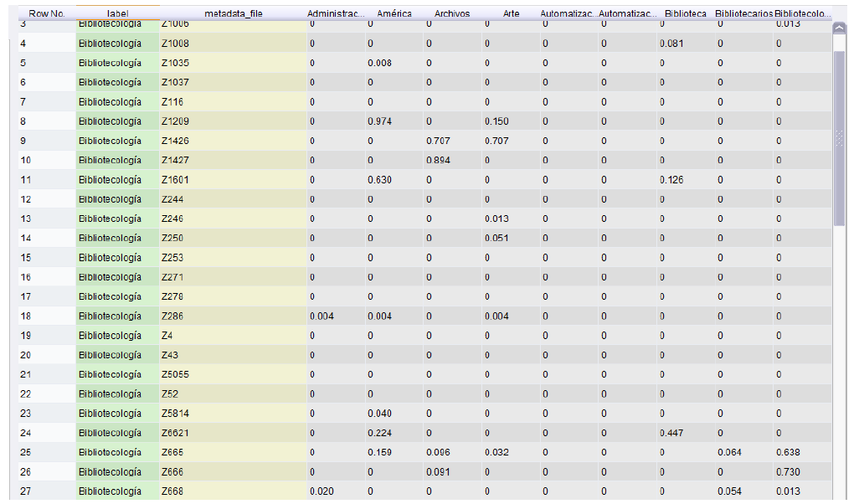Click the Bibliotecología label in row 11
This screenshot has width=859, height=504.
coord(110,179)
